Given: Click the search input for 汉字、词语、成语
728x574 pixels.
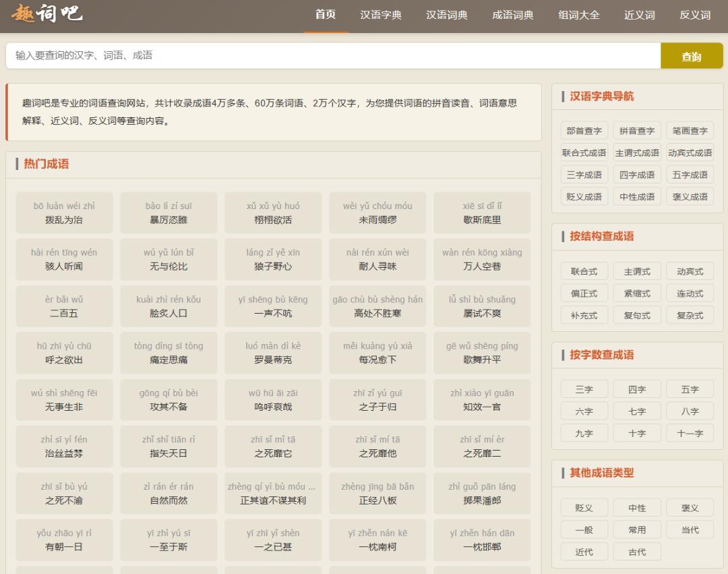Looking at the screenshot, I should tap(333, 56).
